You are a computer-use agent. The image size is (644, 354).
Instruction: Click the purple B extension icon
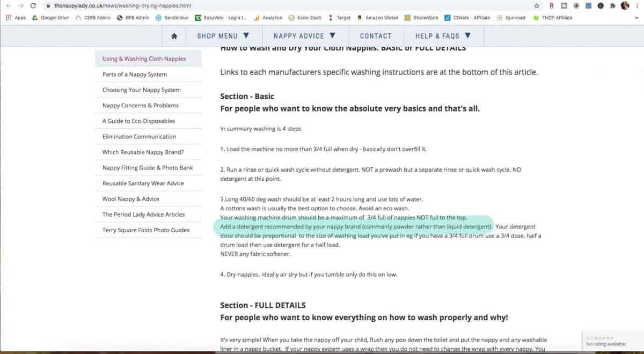point(551,6)
